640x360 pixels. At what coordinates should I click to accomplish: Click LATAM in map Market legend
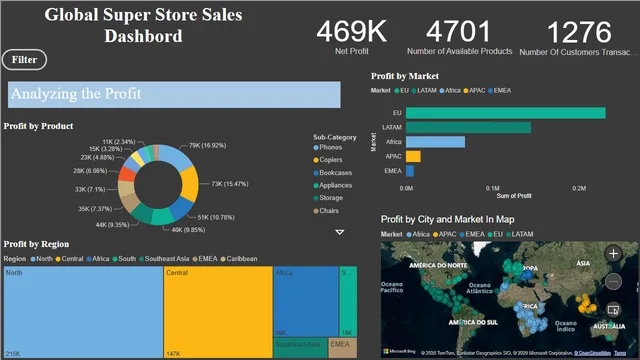[x=520, y=234]
